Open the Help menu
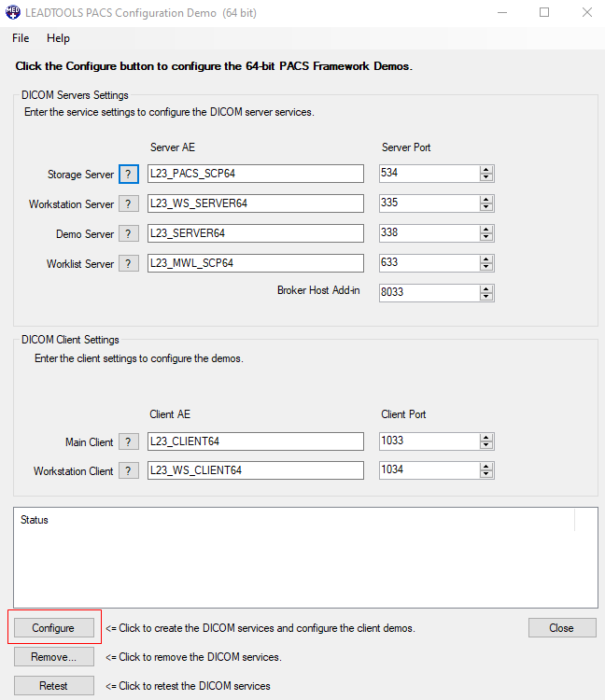This screenshot has width=605, height=700. pyautogui.click(x=58, y=38)
